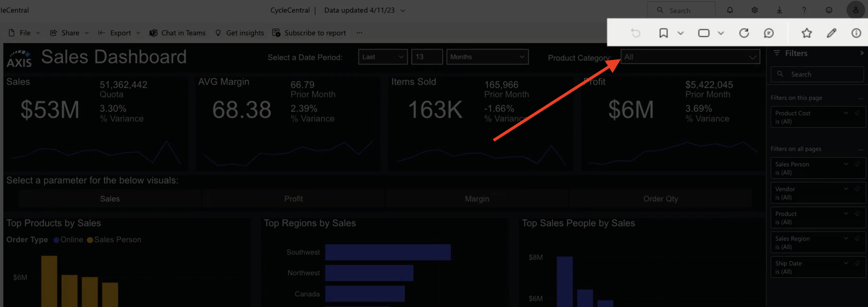The height and width of the screenshot is (307, 868).
Task: Open the File menu
Action: pyautogui.click(x=25, y=33)
